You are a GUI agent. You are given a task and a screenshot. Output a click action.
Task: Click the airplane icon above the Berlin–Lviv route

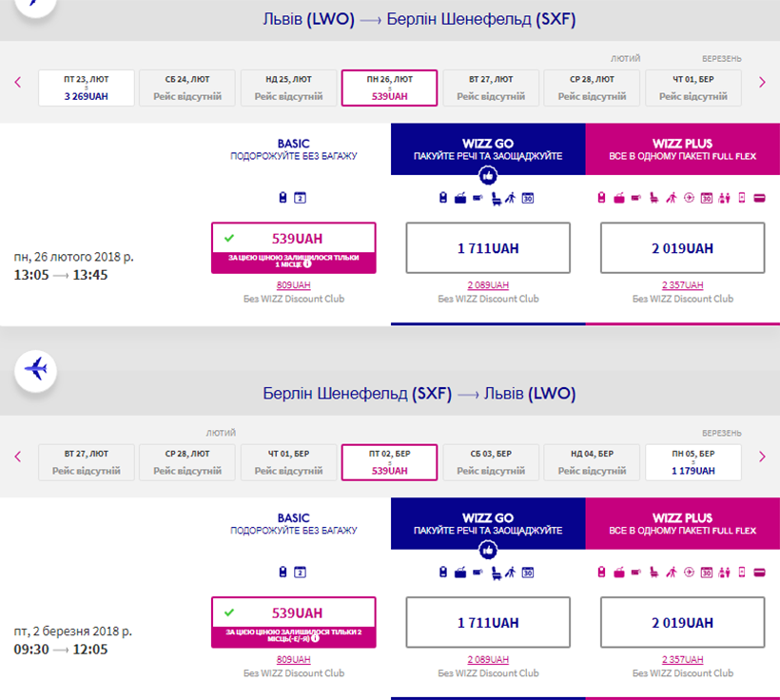pyautogui.click(x=36, y=368)
